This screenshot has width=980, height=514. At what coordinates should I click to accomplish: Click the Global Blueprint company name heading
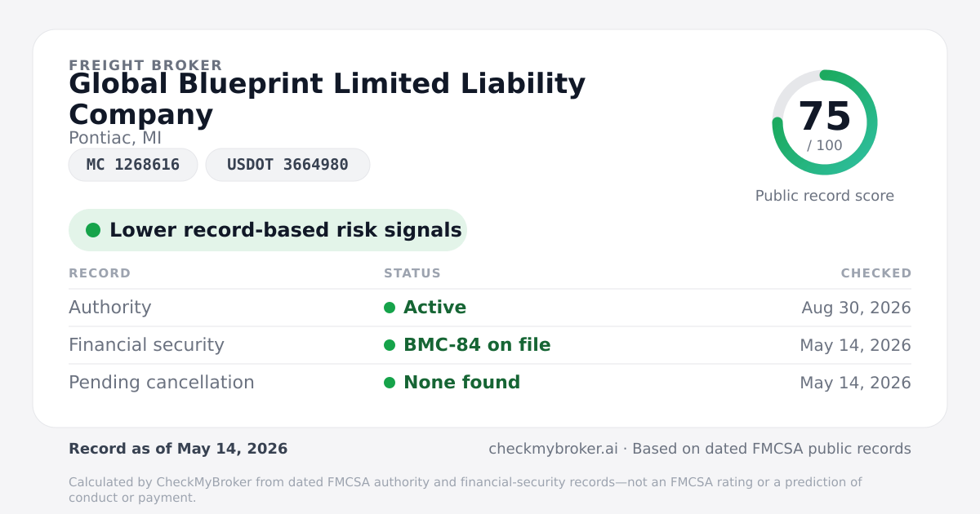point(327,99)
